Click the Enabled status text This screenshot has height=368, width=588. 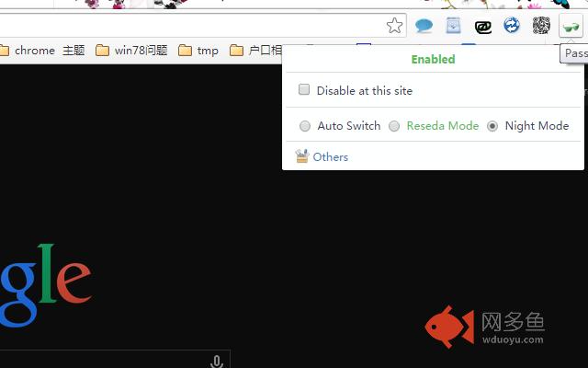coord(433,59)
